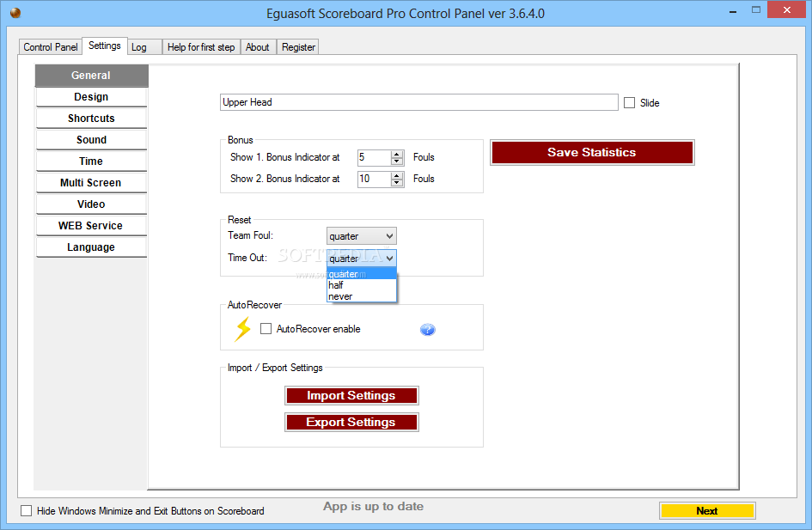Image resolution: width=812 pixels, height=530 pixels.
Task: Decrease the first Bonus Indicator fouls value
Action: pos(397,161)
